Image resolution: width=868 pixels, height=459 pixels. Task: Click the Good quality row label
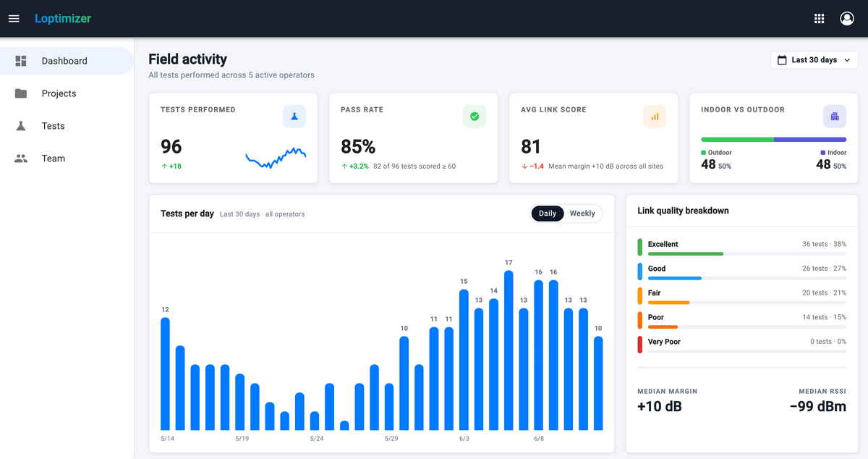tap(657, 269)
